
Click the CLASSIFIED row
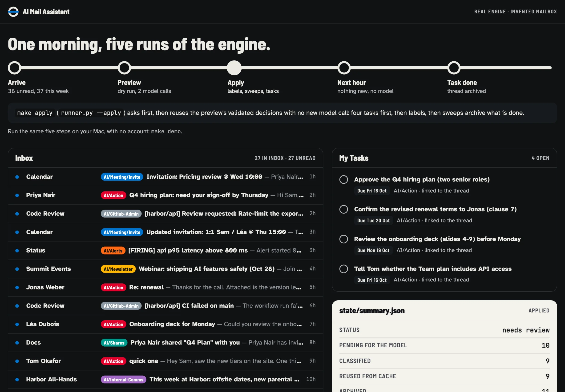pyautogui.click(x=444, y=361)
